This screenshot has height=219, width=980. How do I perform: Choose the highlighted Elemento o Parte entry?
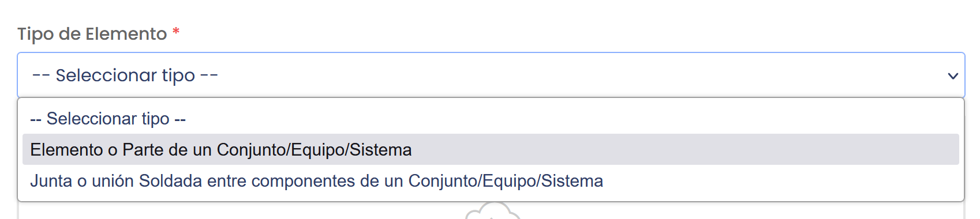tap(491, 150)
